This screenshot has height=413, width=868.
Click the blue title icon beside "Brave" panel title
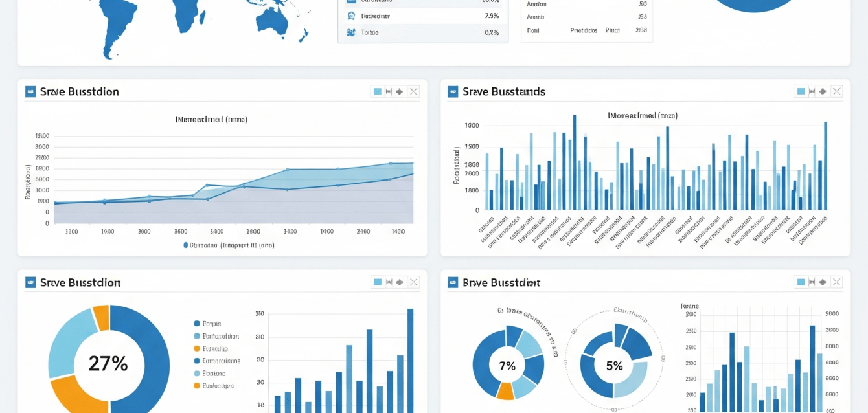coord(453,282)
